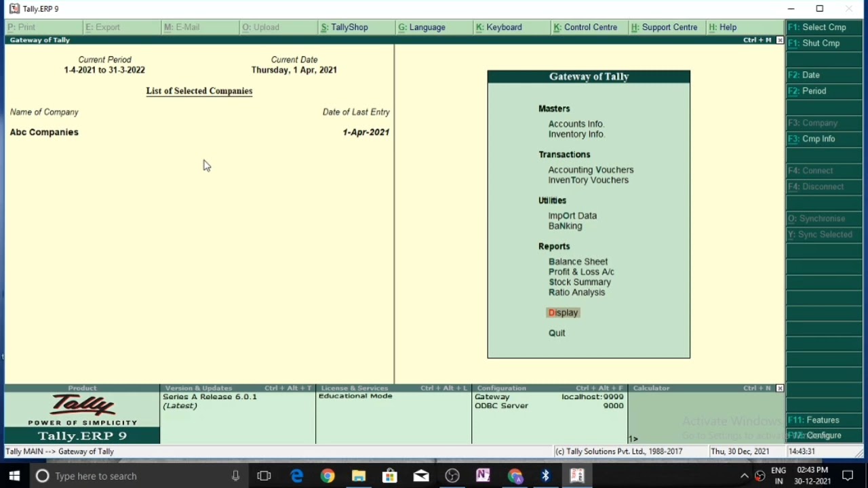
Task: Click Quit in Gateway menu
Action: click(557, 333)
